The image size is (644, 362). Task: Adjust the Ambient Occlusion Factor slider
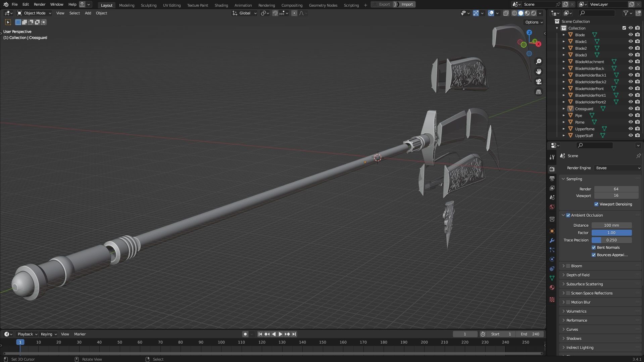[x=611, y=233]
